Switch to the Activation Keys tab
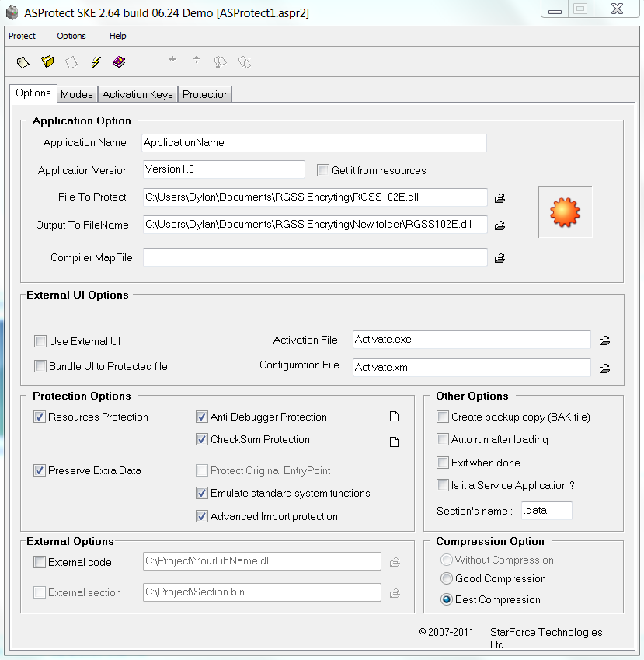 (138, 94)
